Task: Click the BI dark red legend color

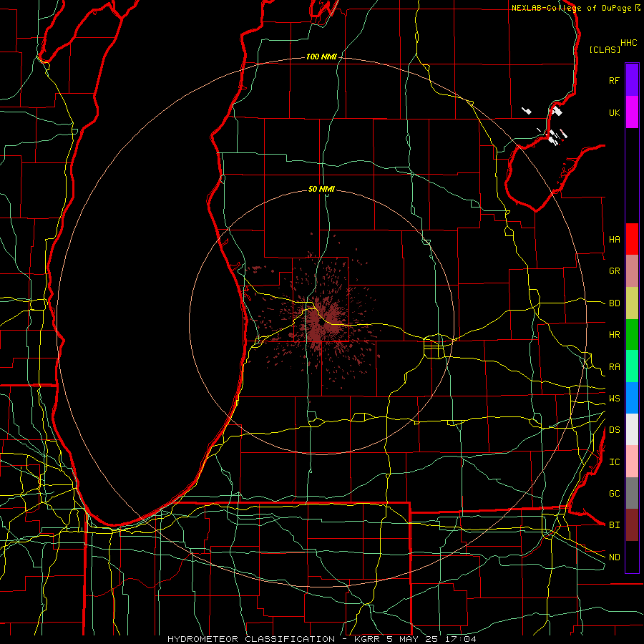Action: [632, 525]
